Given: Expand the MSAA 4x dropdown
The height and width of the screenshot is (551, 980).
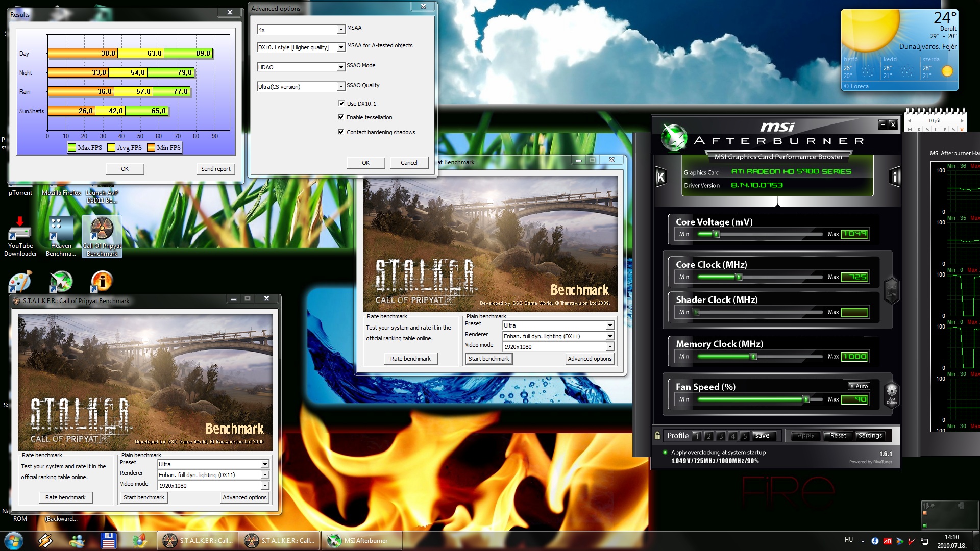Looking at the screenshot, I should 341,30.
